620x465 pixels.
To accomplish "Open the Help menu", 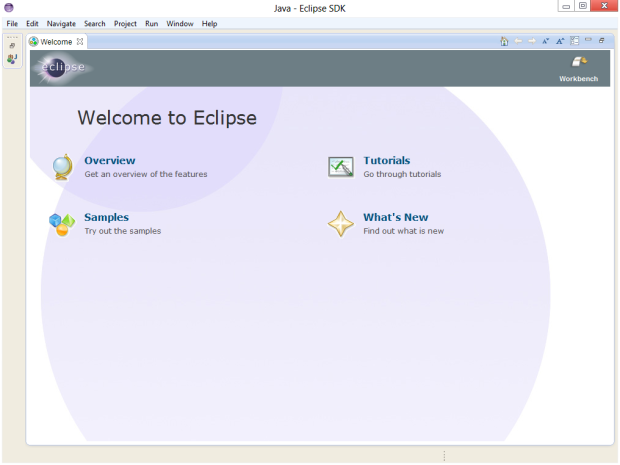I will 210,24.
